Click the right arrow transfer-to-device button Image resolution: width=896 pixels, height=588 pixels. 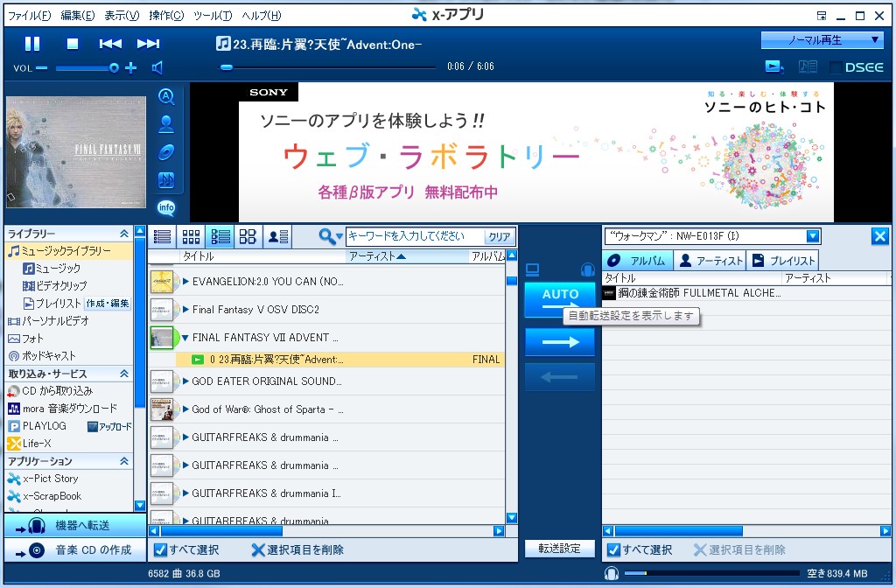560,342
